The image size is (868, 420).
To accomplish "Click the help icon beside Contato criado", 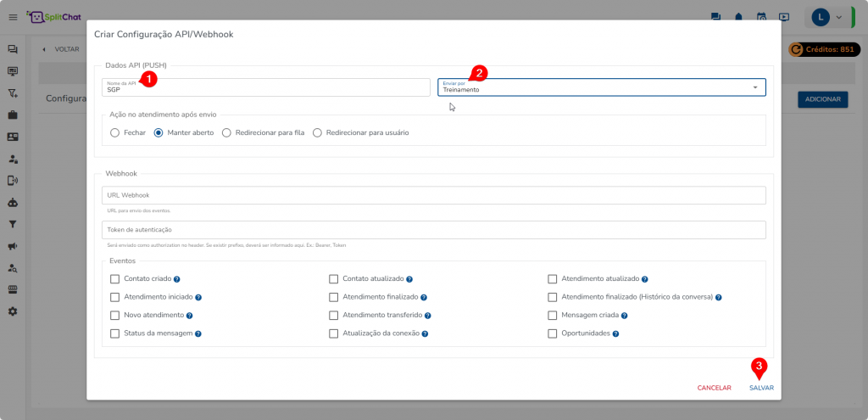I will click(177, 279).
